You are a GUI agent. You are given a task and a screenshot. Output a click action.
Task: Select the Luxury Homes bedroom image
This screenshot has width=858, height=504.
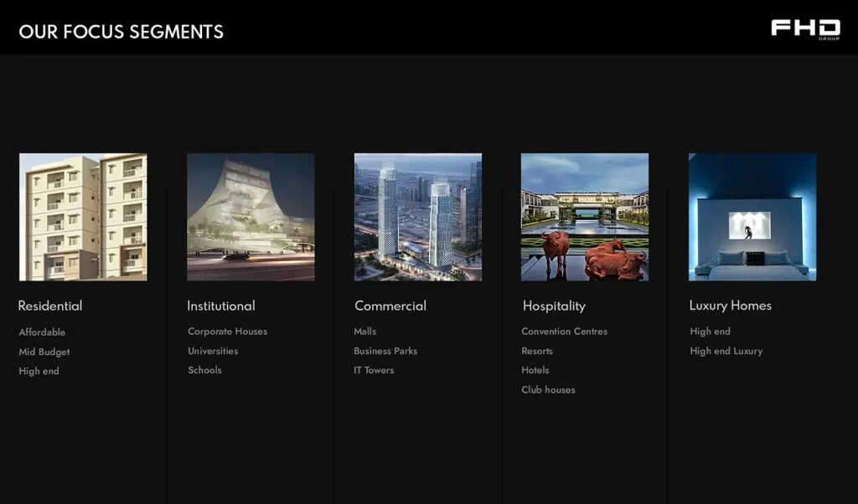tap(752, 217)
